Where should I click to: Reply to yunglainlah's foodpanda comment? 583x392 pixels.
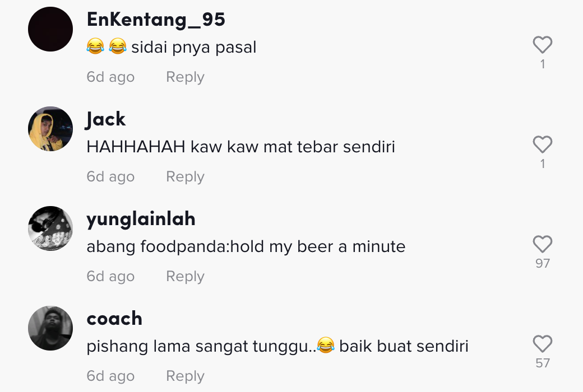(185, 277)
